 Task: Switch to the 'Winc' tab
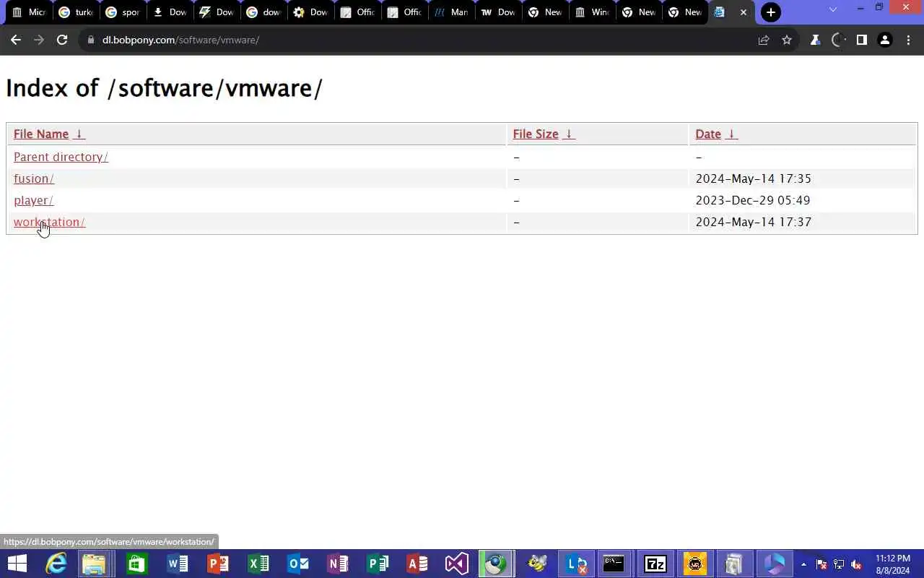coord(592,12)
